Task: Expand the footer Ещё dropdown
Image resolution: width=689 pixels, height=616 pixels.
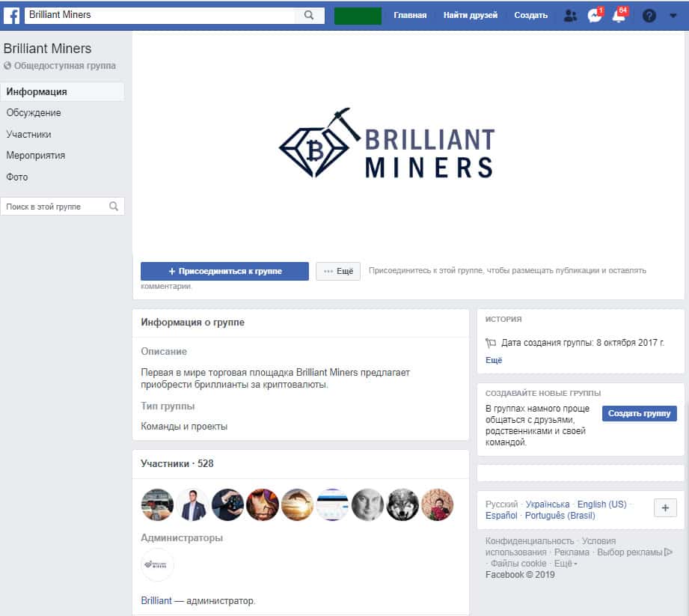Action: click(x=566, y=564)
